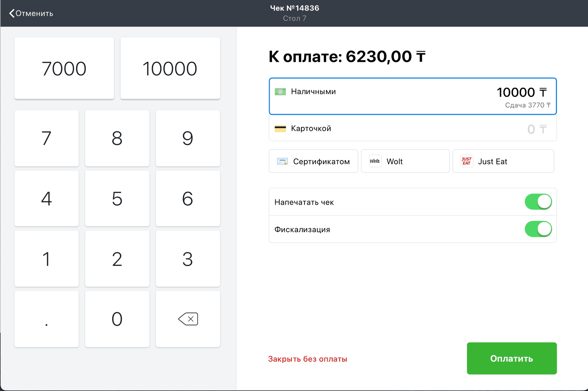This screenshot has height=391, width=588.
Task: Tap digit 4 on the keypad
Action: coord(47,198)
